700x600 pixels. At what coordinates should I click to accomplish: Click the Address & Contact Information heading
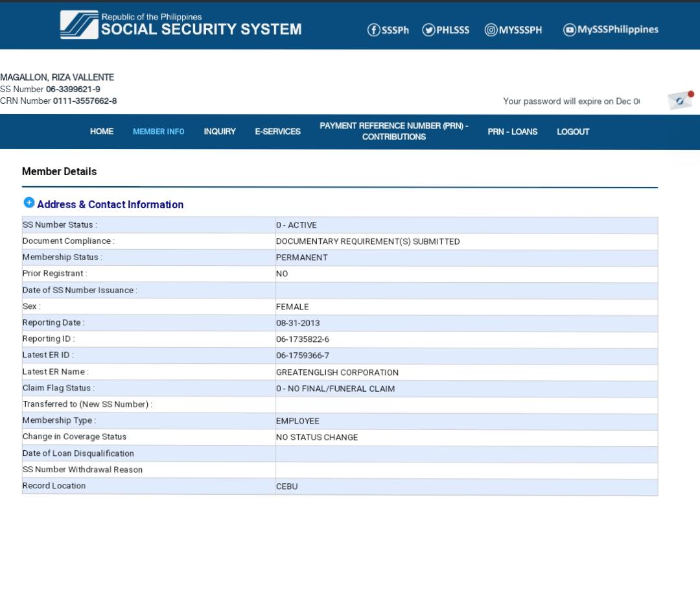[110, 205]
